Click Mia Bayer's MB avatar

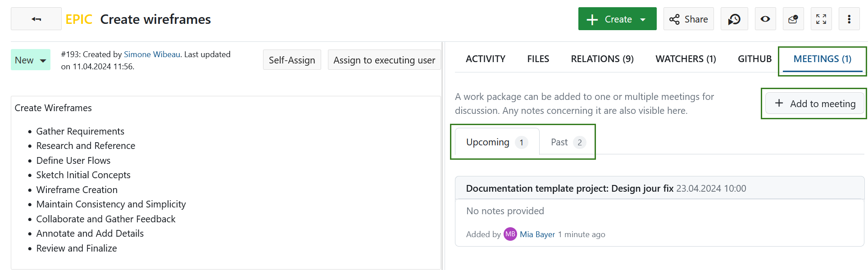click(x=510, y=234)
